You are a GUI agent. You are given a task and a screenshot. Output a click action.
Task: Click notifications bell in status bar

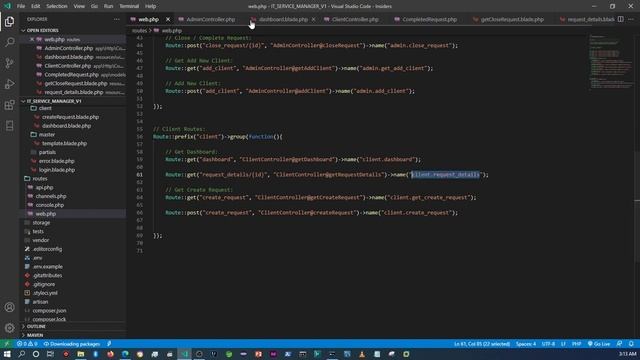[631, 344]
